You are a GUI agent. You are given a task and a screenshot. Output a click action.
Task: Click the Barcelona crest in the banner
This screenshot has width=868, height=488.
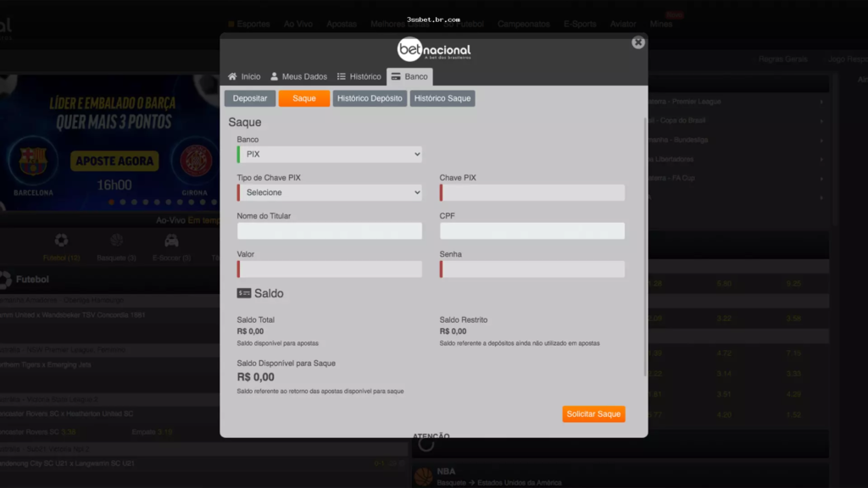point(33,162)
